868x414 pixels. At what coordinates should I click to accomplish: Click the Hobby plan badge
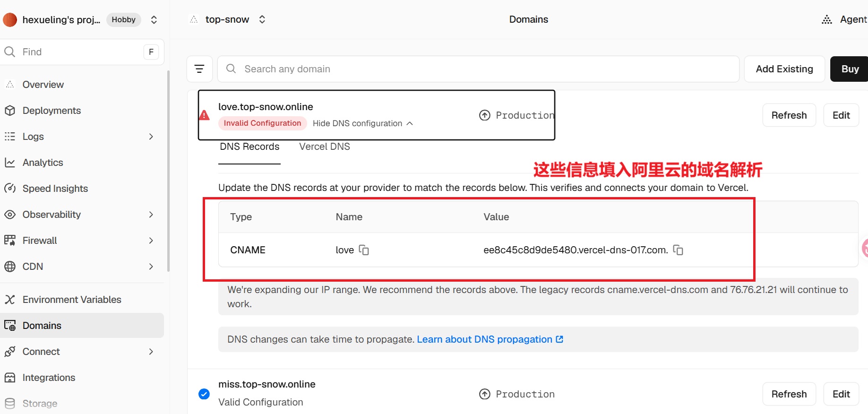[124, 20]
